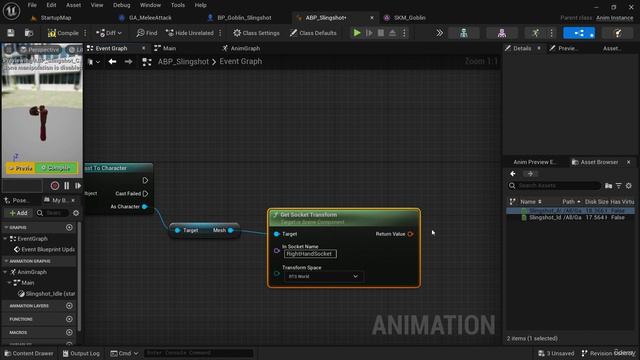
Task: Expand toolbar overflow double chevron
Action: click(x=439, y=33)
